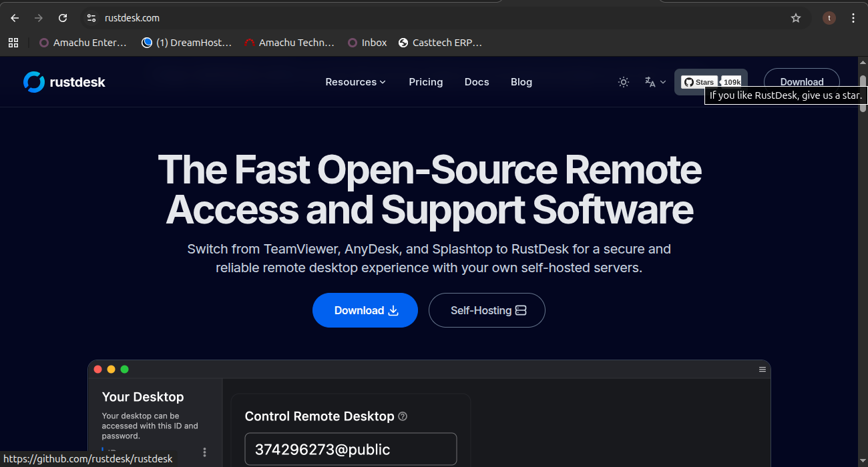
Task: Click the hamburger menu icon in app preview
Action: tap(763, 370)
